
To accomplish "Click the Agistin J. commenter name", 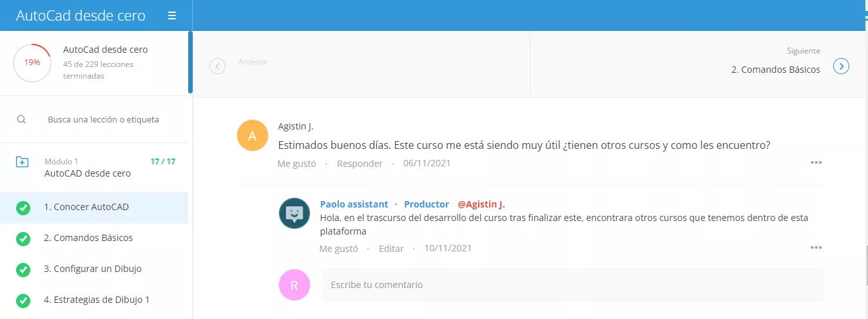I will tap(295, 126).
